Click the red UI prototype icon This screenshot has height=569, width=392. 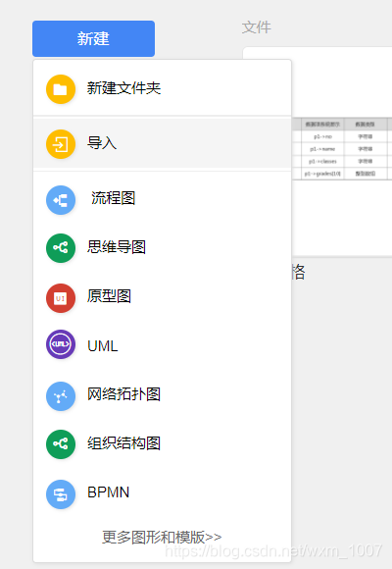(x=61, y=298)
